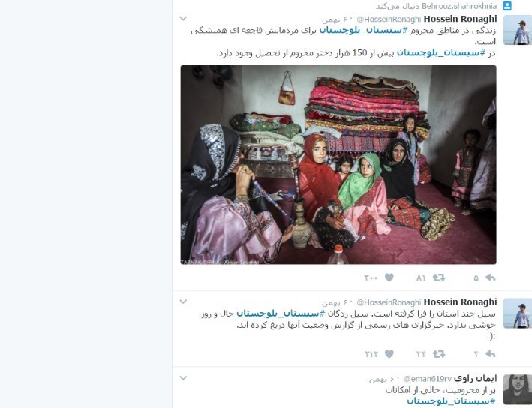Reply to the tweet with the family photo

[x=490, y=277]
